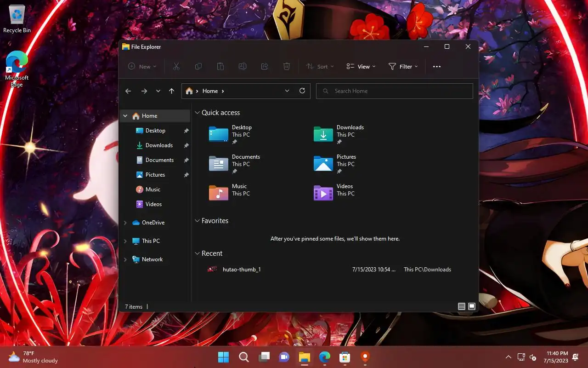
Task: Click the Paste clipboard icon
Action: [x=220, y=66]
